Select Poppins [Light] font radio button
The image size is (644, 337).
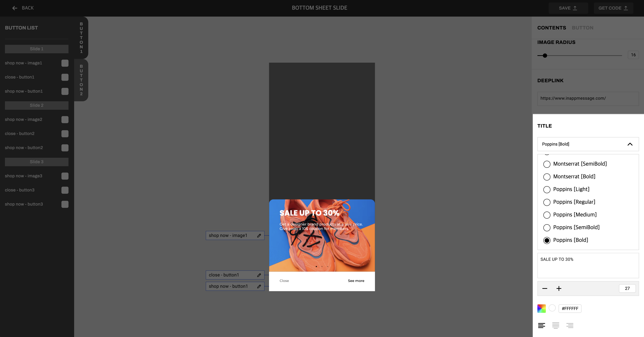tap(546, 189)
